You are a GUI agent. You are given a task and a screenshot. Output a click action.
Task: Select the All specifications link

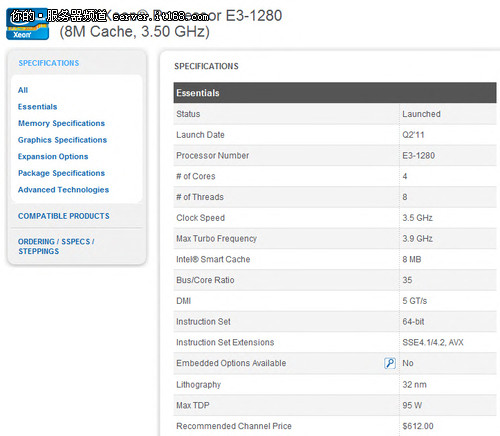(x=23, y=90)
